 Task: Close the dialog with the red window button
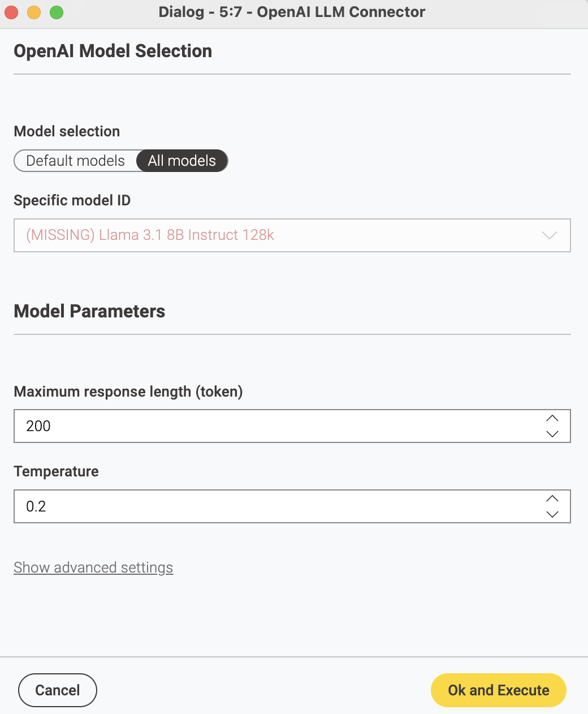[x=11, y=12]
